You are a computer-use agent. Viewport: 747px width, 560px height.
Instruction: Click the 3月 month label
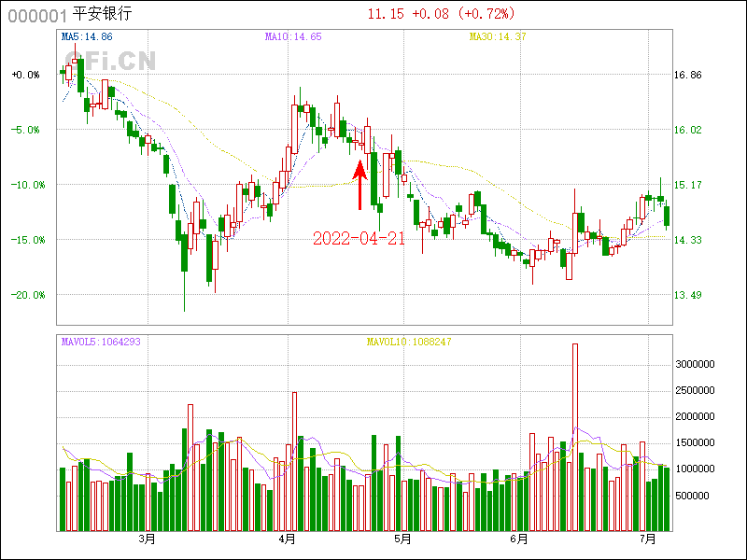pos(148,539)
